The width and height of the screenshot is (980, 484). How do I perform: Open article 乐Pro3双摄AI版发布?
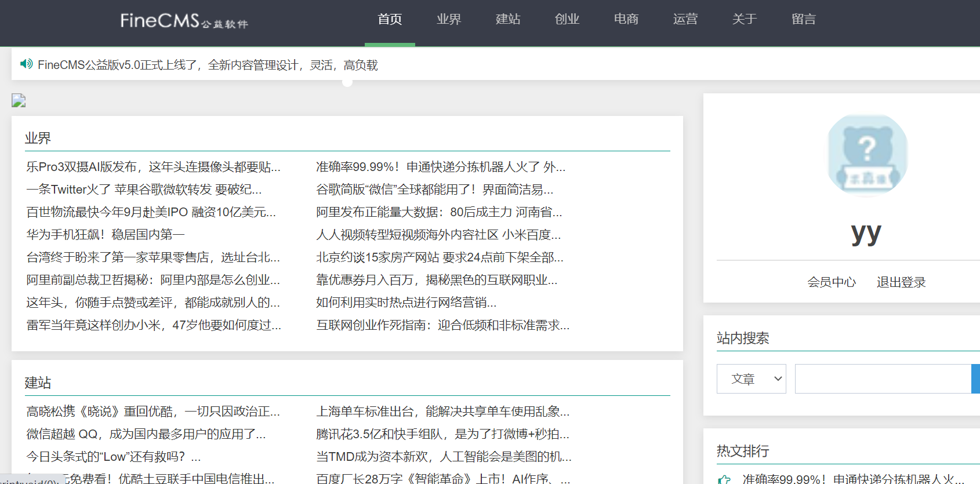(x=153, y=167)
